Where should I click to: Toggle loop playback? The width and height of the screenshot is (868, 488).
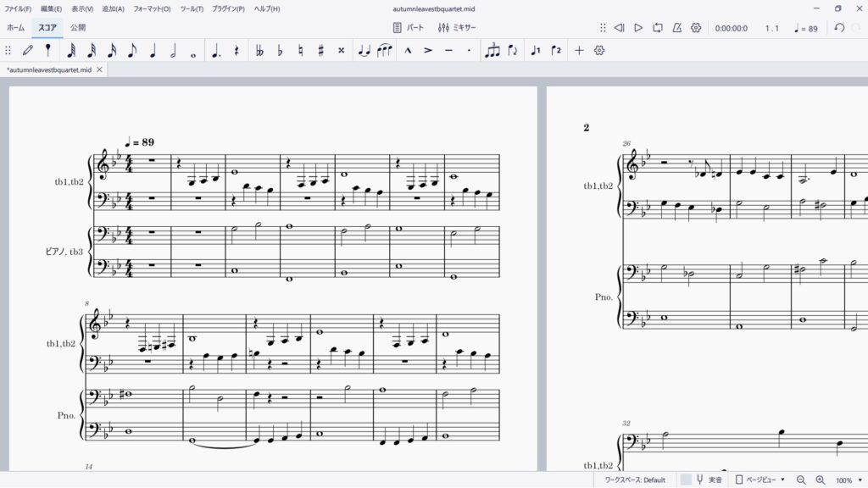[x=658, y=28]
